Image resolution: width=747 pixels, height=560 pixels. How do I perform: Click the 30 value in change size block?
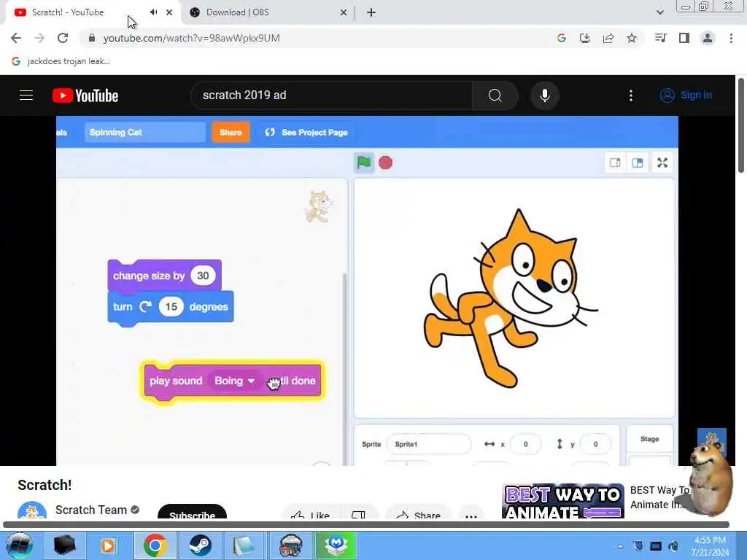click(x=203, y=276)
